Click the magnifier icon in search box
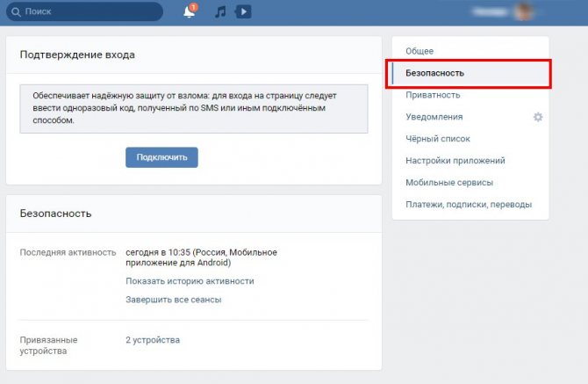Viewport: 588px width, 384px height. pyautogui.click(x=16, y=12)
